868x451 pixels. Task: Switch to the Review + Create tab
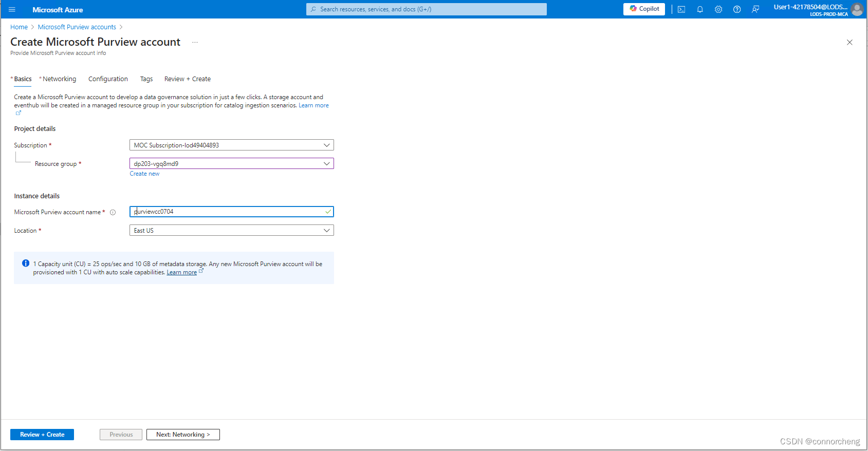point(188,79)
